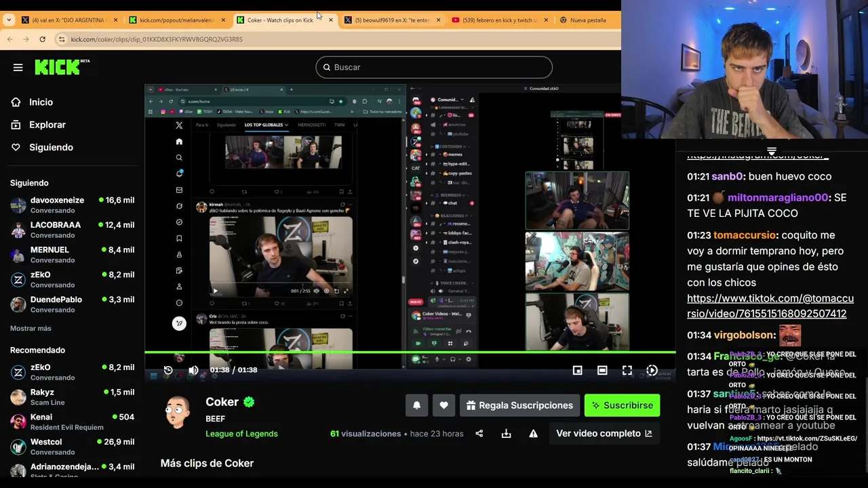Open DuendePablo channel in sidebar
Screen dimensions: 868x488
(x=72, y=304)
